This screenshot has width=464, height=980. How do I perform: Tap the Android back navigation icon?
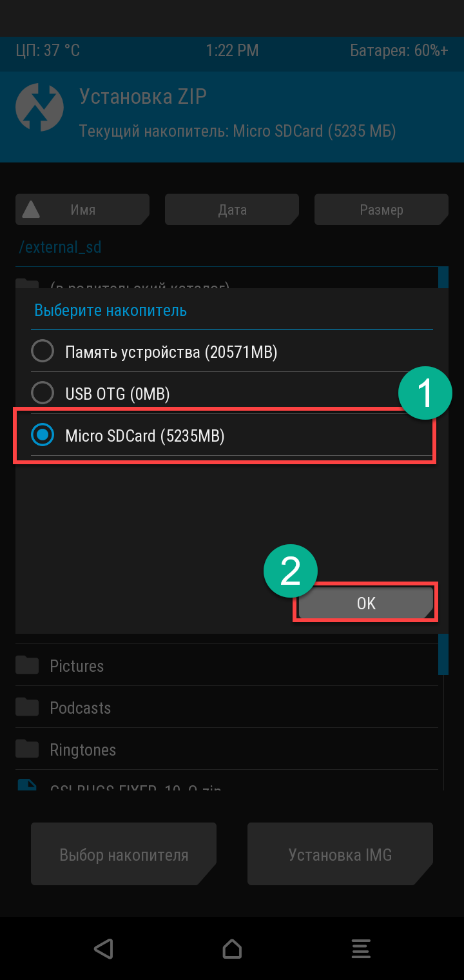coord(103,948)
